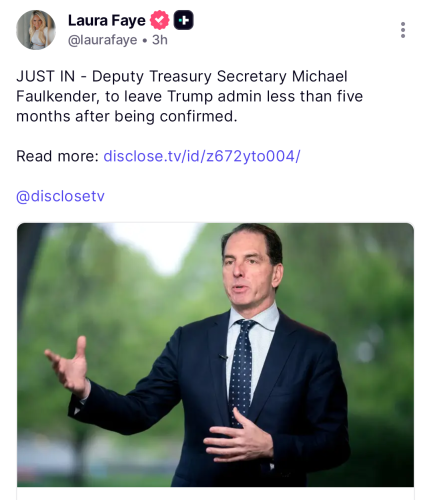Visit the @disclosetv mention

click(x=60, y=196)
